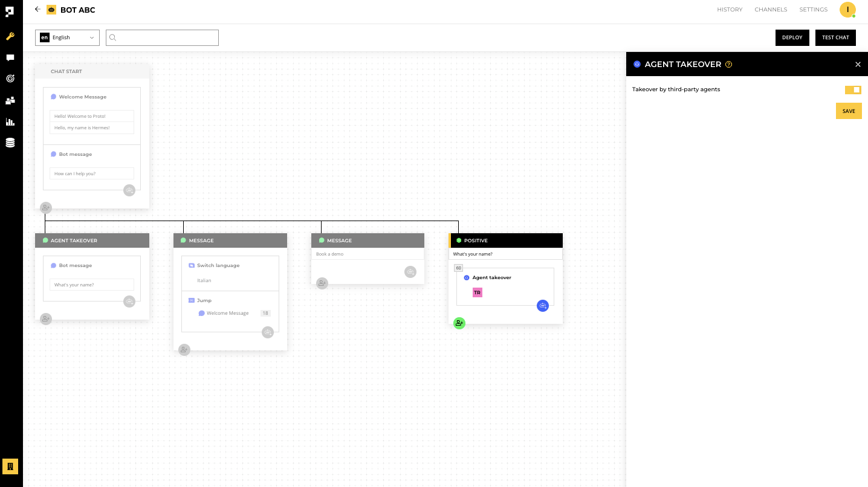Expand the English language dropdown
The width and height of the screenshot is (868, 487).
[x=67, y=37]
